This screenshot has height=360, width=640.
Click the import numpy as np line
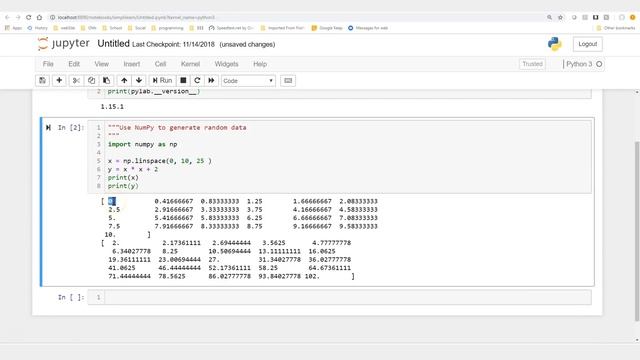(x=142, y=144)
